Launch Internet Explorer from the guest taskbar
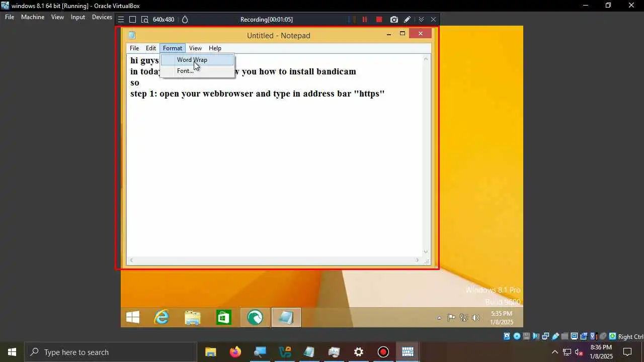Viewport: 644px width, 362px height. pos(162,318)
